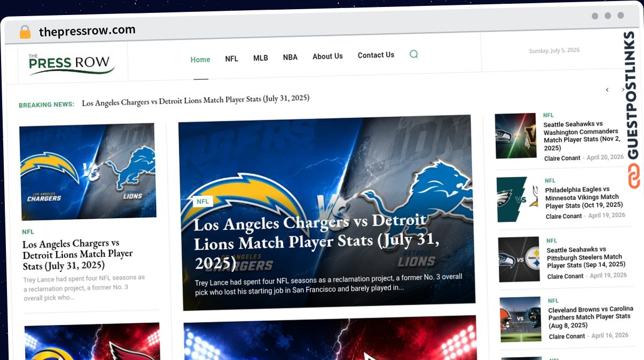644x360 pixels.
Task: Open left card Chargers vs Detroit Lions title
Action: point(77,255)
